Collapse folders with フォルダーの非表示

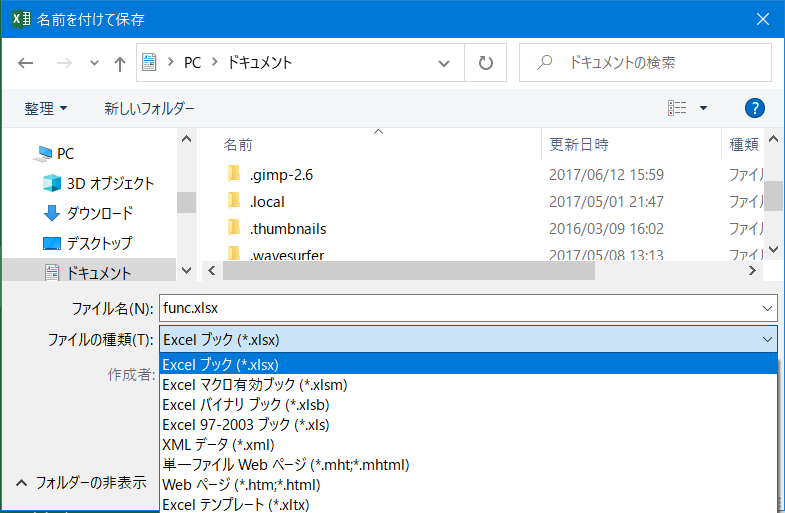(81, 482)
